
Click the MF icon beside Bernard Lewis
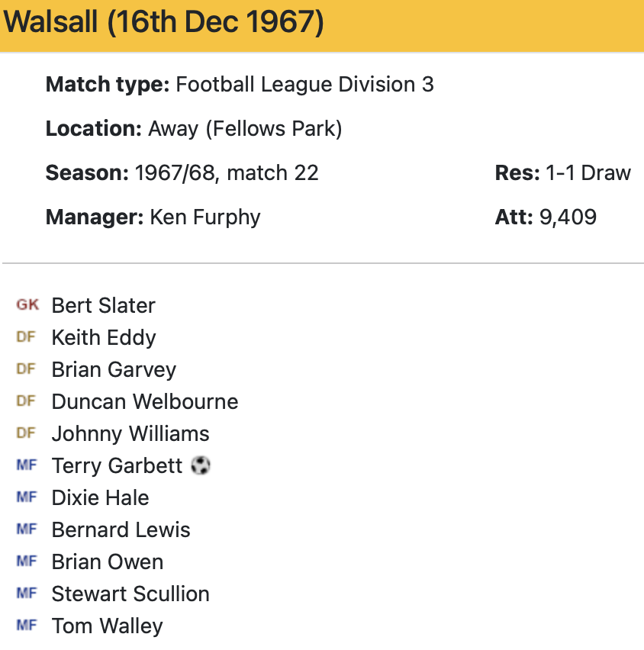(x=27, y=529)
